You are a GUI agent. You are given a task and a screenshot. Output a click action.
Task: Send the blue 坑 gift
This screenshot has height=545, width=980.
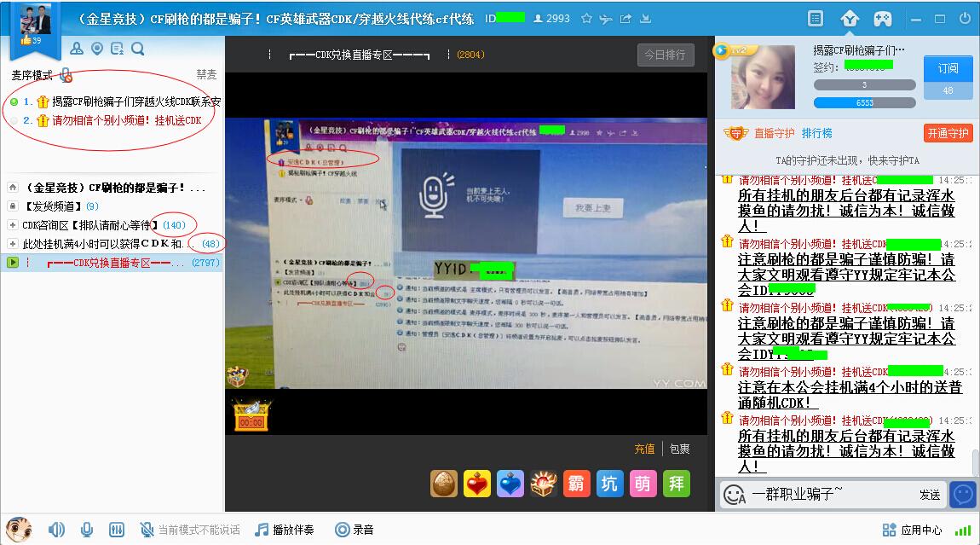[609, 484]
